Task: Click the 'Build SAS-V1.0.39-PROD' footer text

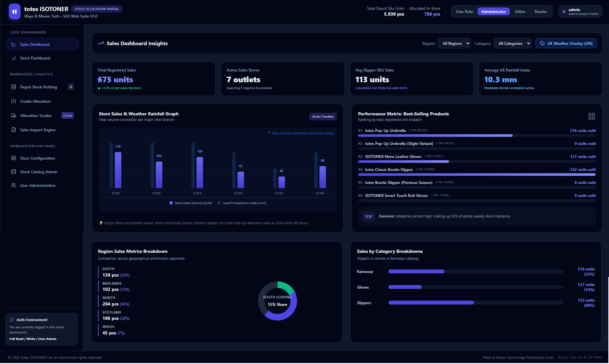Action: 580,357
